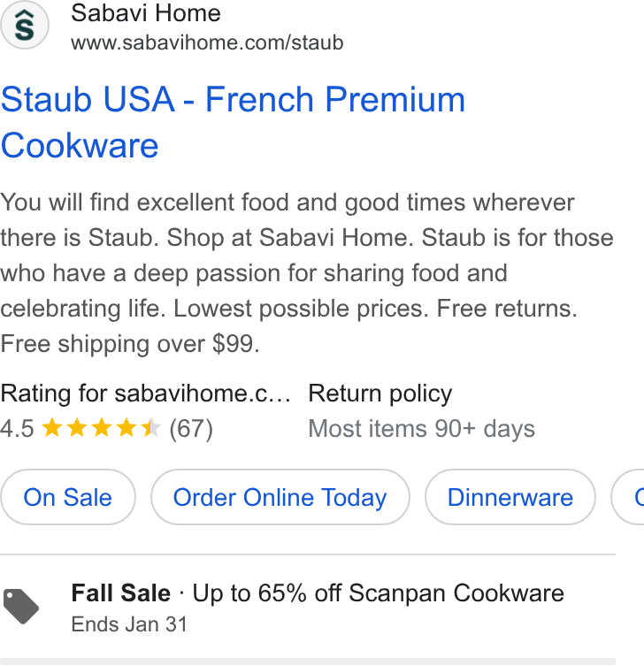Open the Staub USA French Premium Cookware link

click(x=233, y=123)
